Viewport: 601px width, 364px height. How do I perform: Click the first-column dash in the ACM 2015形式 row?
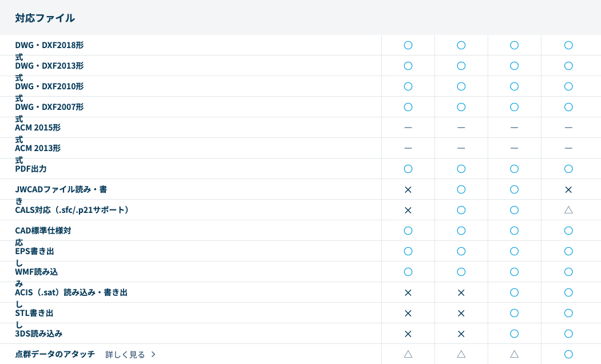point(408,128)
